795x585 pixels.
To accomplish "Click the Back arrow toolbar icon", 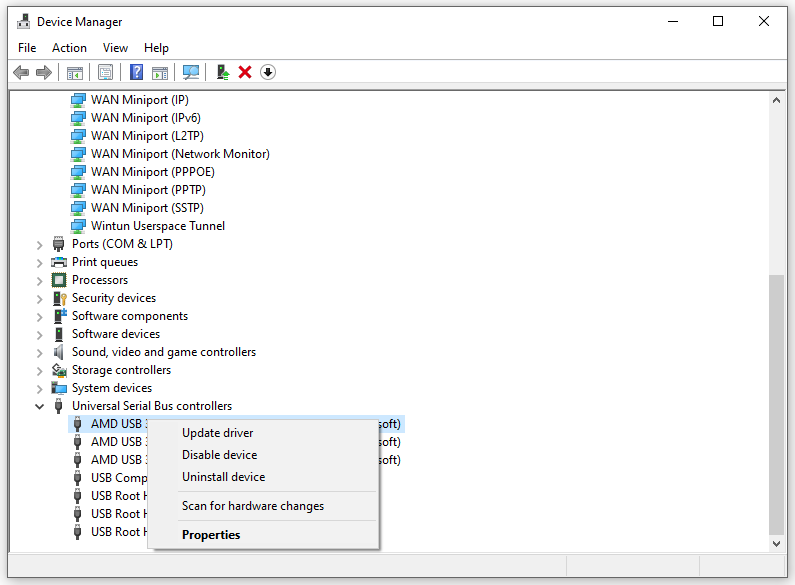I will click(21, 72).
